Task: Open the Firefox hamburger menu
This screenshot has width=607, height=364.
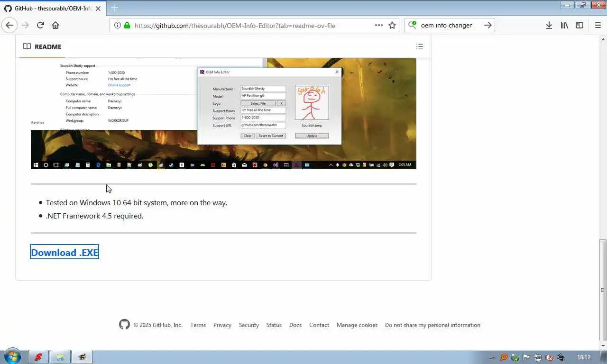Action: (x=598, y=25)
